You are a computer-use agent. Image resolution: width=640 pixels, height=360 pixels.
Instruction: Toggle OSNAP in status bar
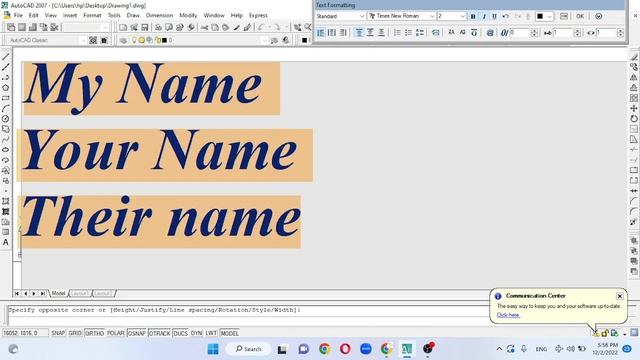click(x=137, y=333)
